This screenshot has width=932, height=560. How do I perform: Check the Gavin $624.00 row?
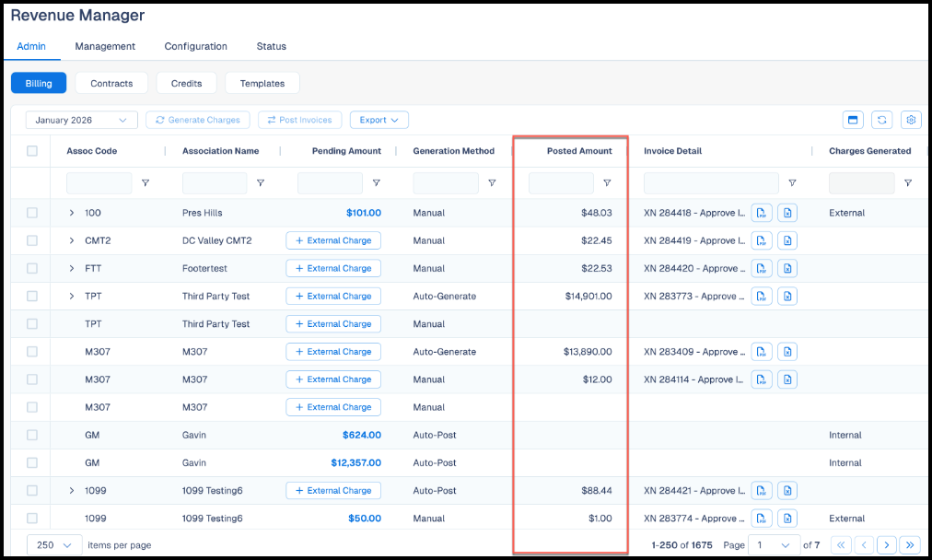pos(32,435)
